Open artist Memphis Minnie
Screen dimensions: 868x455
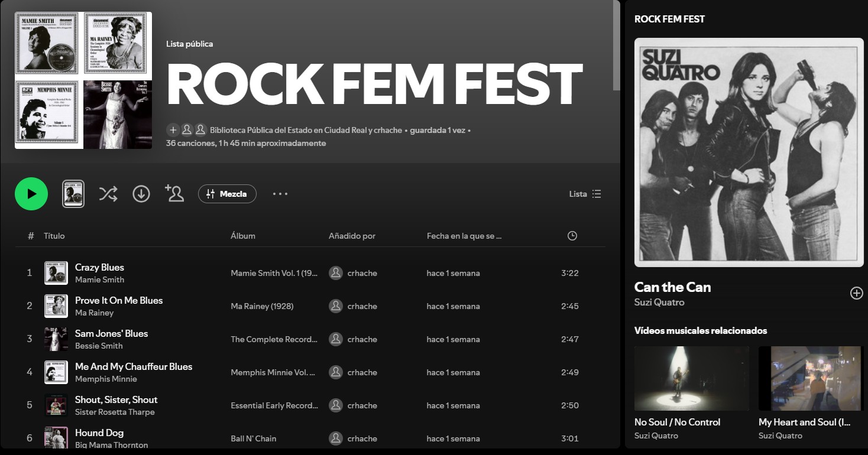tap(106, 379)
